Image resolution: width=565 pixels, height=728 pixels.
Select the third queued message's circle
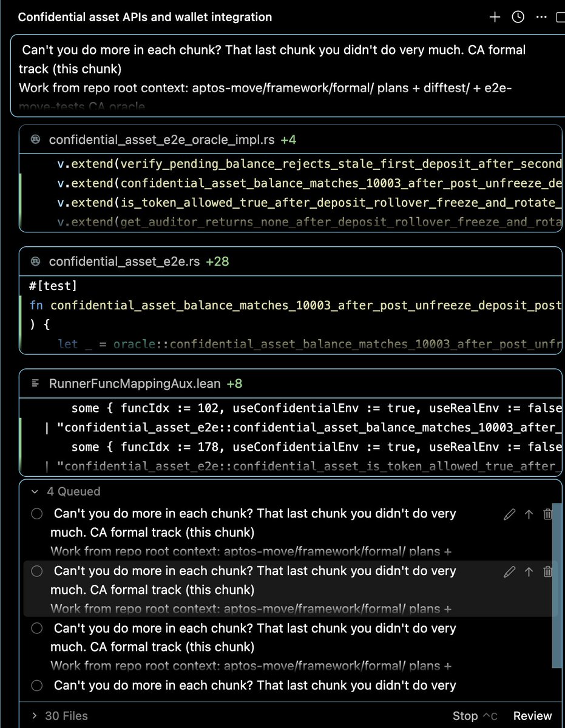pos(36,629)
